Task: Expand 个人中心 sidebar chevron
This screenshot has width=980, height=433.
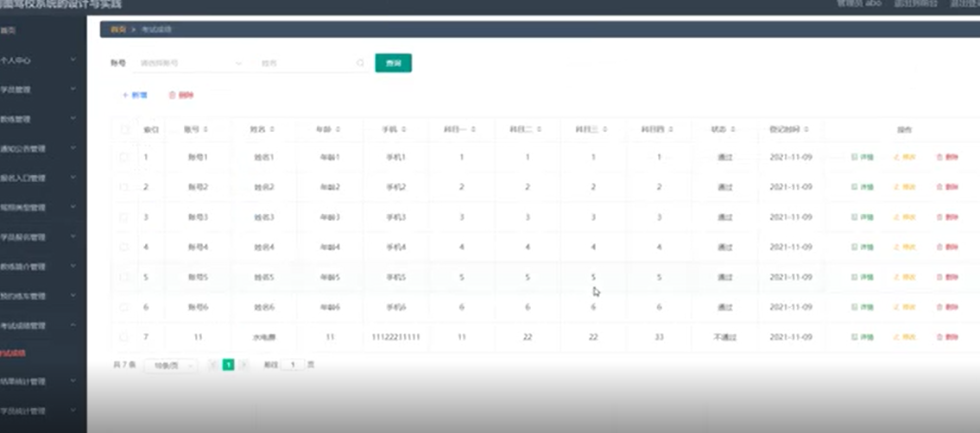Action: [73, 60]
